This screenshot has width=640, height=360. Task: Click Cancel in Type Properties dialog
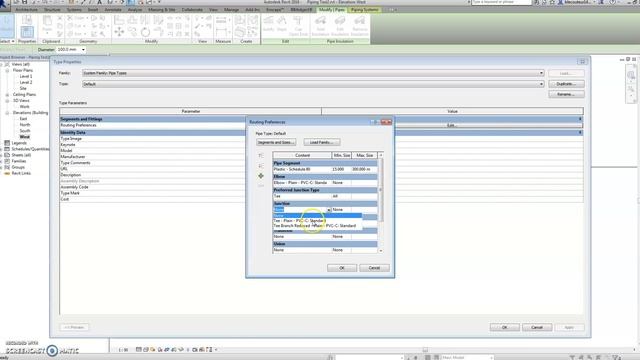click(x=537, y=327)
